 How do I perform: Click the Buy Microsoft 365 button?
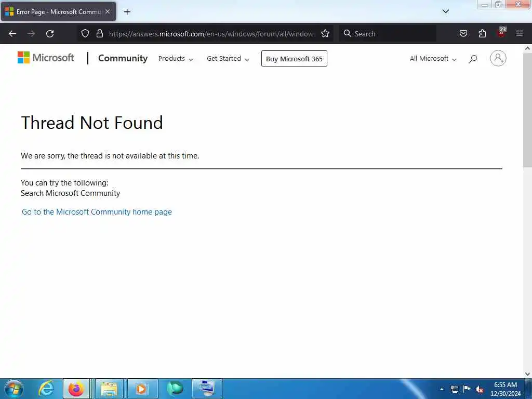tap(294, 59)
